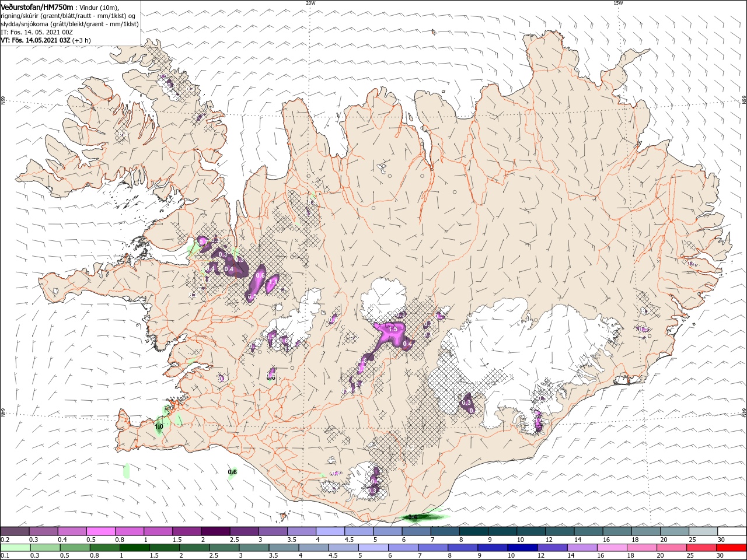Pick rain scale swatch between 3 and 3.5
Viewport: 747px width, 560px height.
coord(254,548)
